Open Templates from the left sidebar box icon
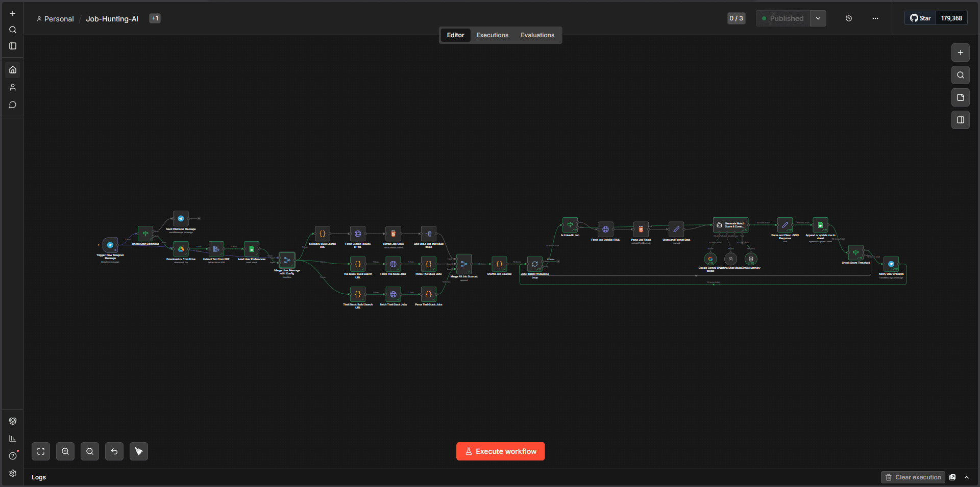 pyautogui.click(x=13, y=421)
